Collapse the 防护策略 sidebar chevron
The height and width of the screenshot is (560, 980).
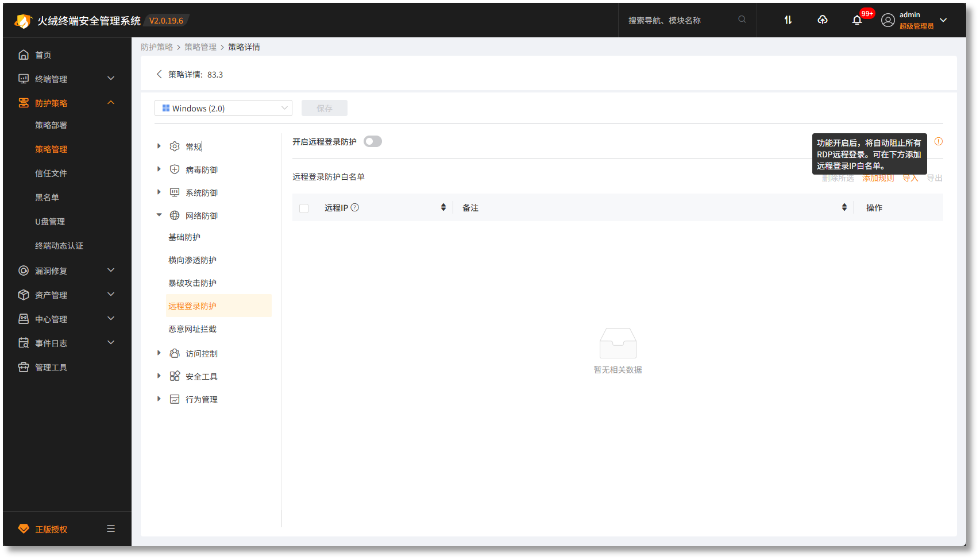point(111,103)
